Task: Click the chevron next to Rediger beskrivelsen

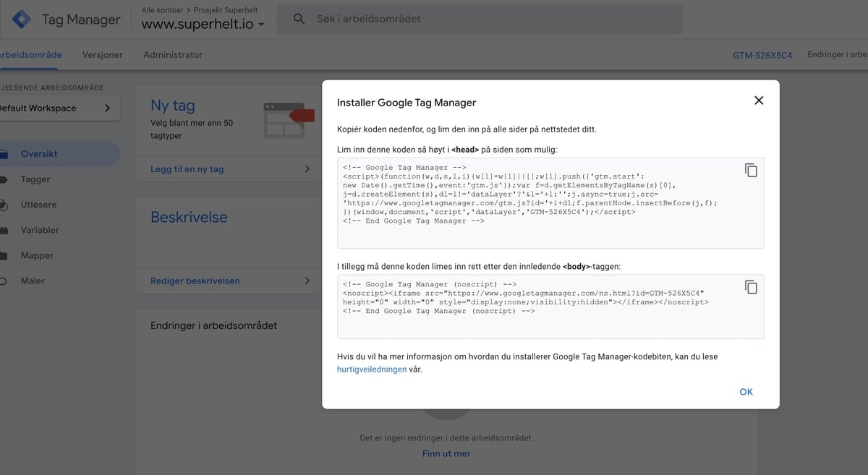Action: (307, 281)
